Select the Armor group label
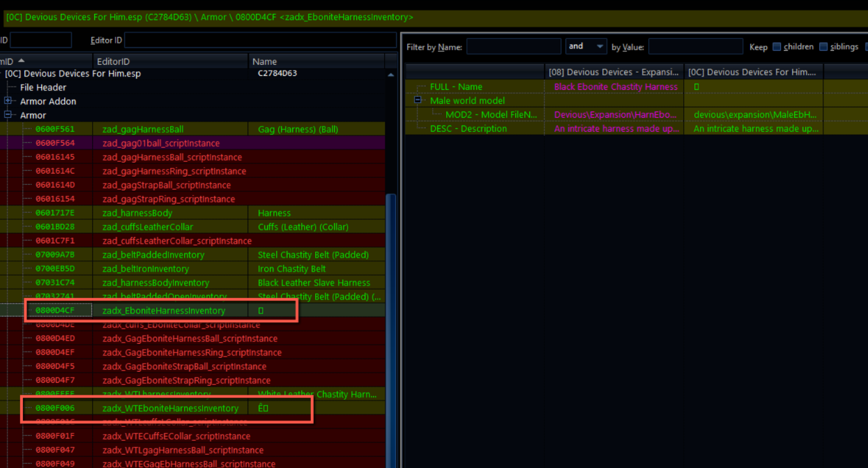 33,115
